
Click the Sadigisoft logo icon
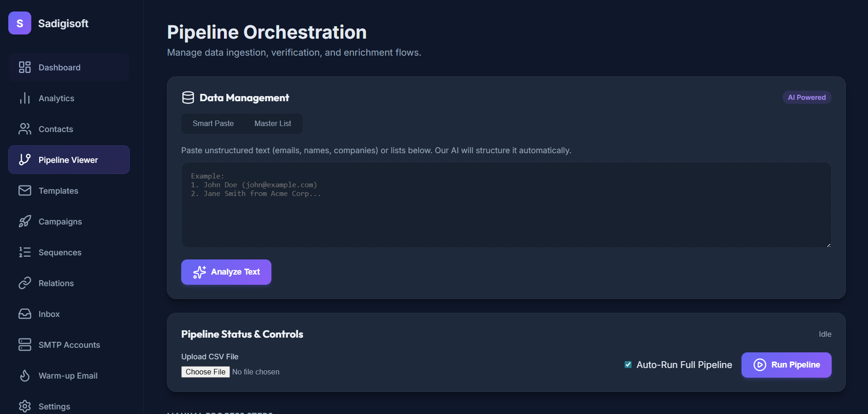pyautogui.click(x=20, y=23)
